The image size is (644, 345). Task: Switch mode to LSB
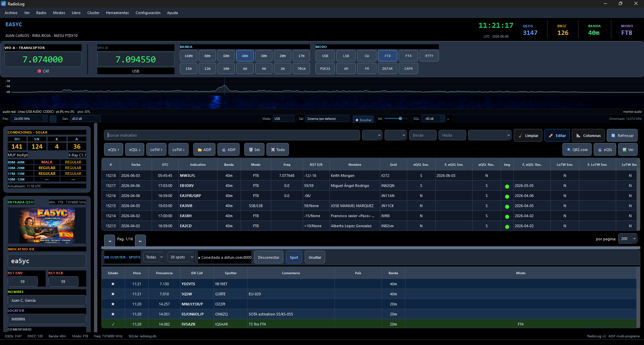[x=346, y=56]
